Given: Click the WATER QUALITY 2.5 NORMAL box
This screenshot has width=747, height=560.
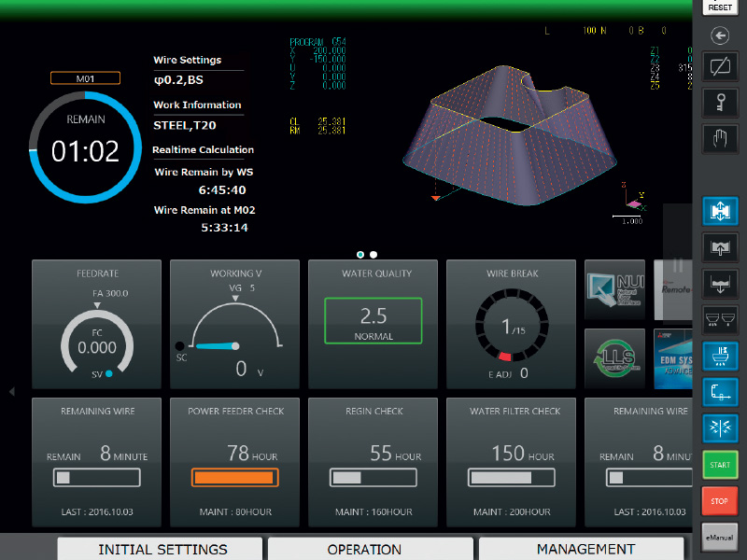Looking at the screenshot, I should click(x=373, y=320).
